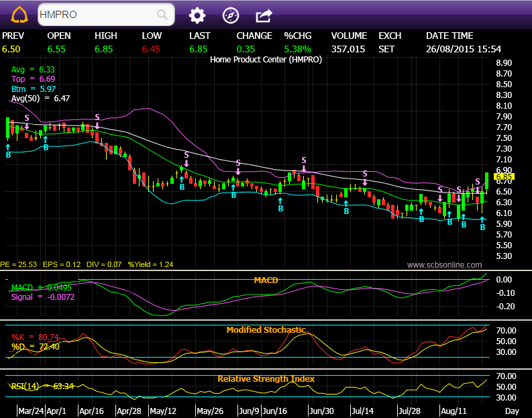
Task: Click the RSI(14) = 63.34 value
Action: click(42, 386)
